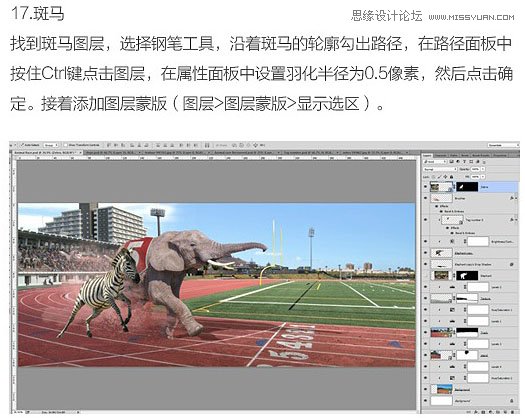
Task: Select the Elephant layer mask thumbnail
Action: [x=467, y=276]
